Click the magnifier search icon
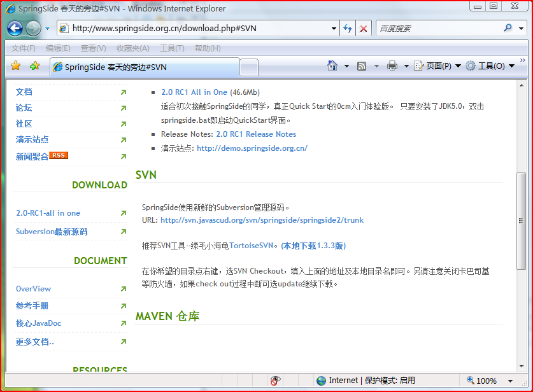The height and width of the screenshot is (392, 533). (508, 28)
